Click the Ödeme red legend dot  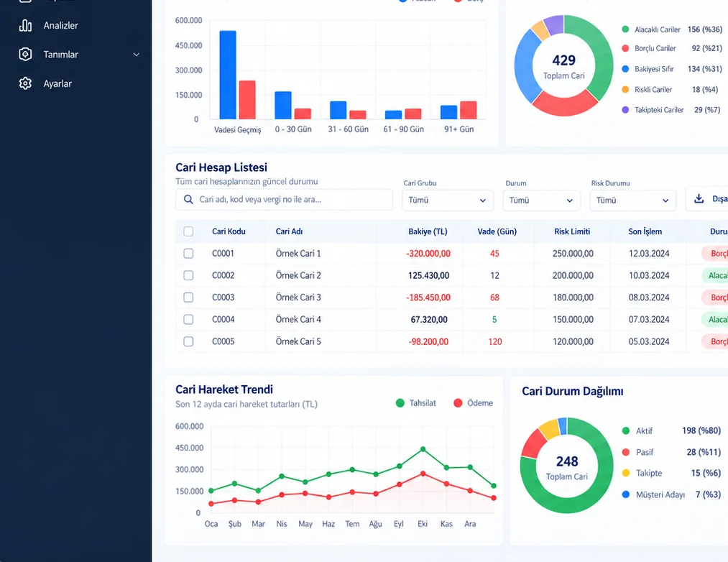tap(459, 403)
